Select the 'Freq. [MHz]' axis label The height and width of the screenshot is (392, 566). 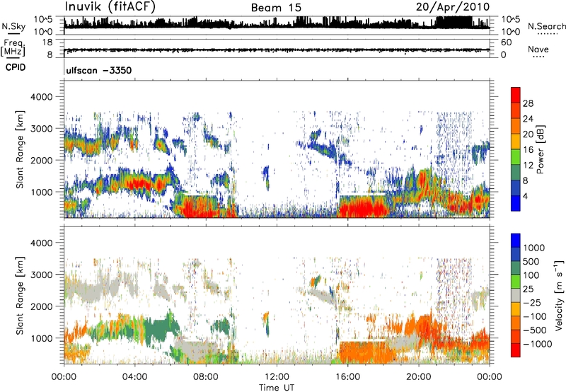(x=13, y=48)
